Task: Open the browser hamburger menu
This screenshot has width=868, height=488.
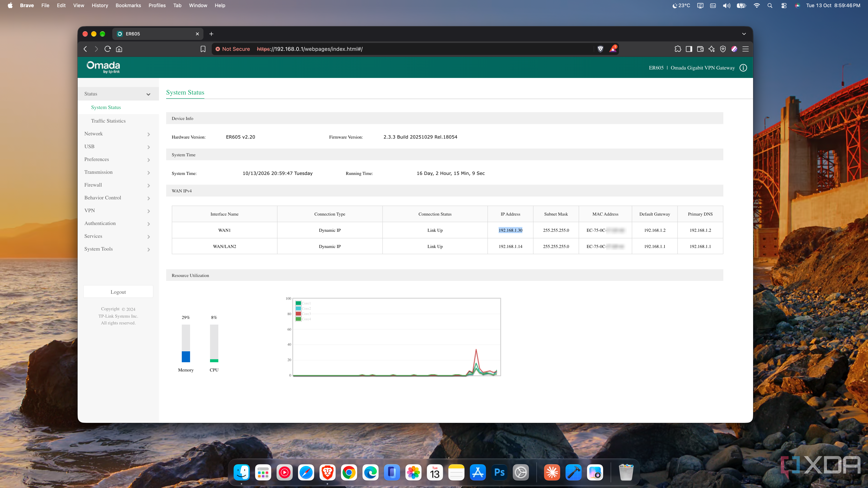Action: pyautogui.click(x=745, y=49)
